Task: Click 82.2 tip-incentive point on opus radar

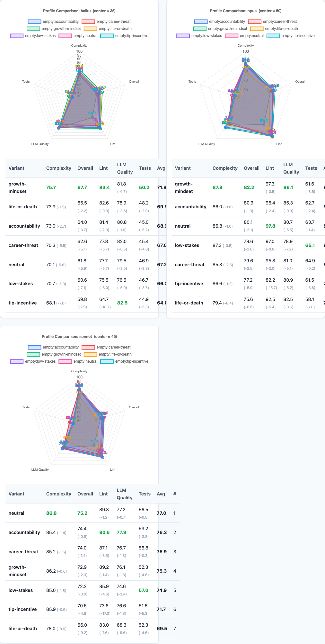Action: pos(264,124)
